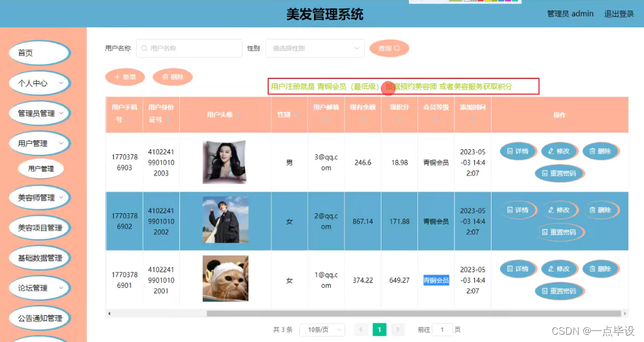Focus the 用户名称 search field
Screen dimensions: 644x342
click(x=190, y=49)
